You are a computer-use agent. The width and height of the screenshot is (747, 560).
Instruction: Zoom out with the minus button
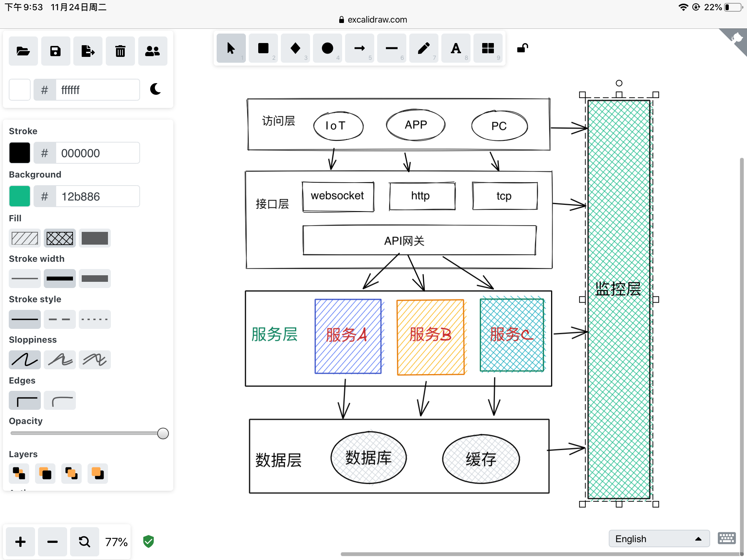click(53, 542)
